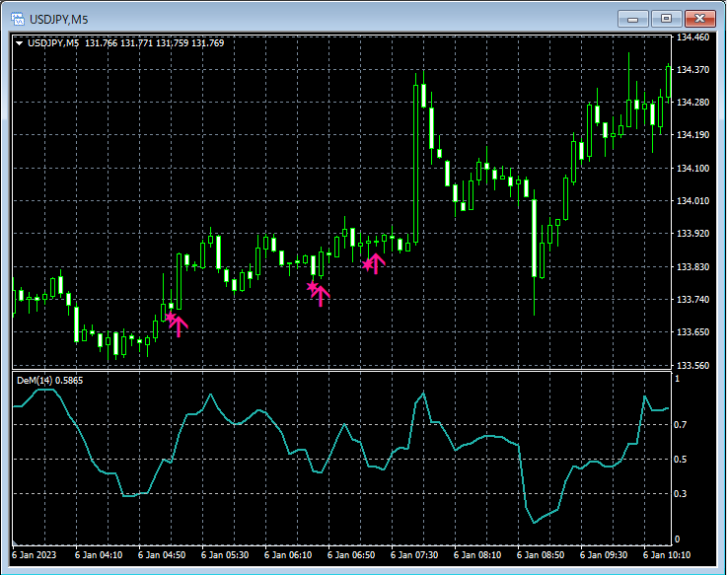The width and height of the screenshot is (728, 575).
Task: Select the pink buy arrow near 133.740
Action: pos(321,296)
